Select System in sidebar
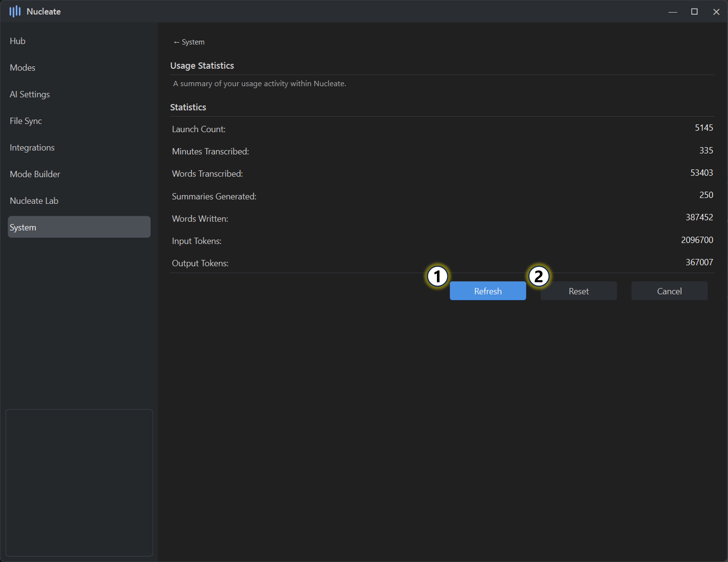Screen dimensions: 728x562 click(79, 227)
